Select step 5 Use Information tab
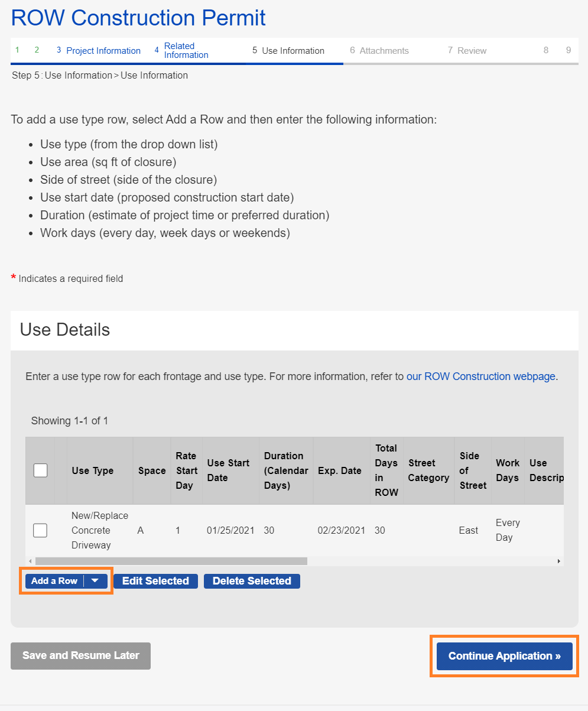Screen dimensions: 588x711 point(288,51)
